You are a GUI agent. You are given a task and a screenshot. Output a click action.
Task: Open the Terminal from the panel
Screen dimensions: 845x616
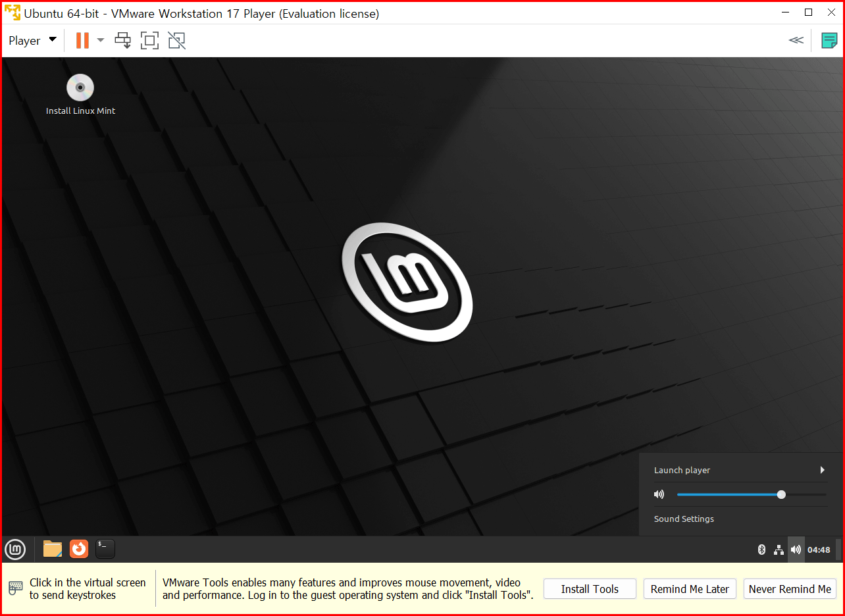click(x=105, y=549)
